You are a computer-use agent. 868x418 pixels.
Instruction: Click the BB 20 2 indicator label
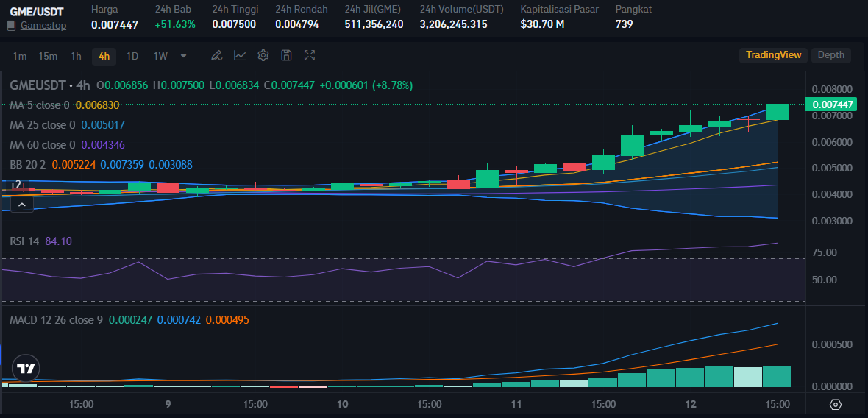[28, 165]
